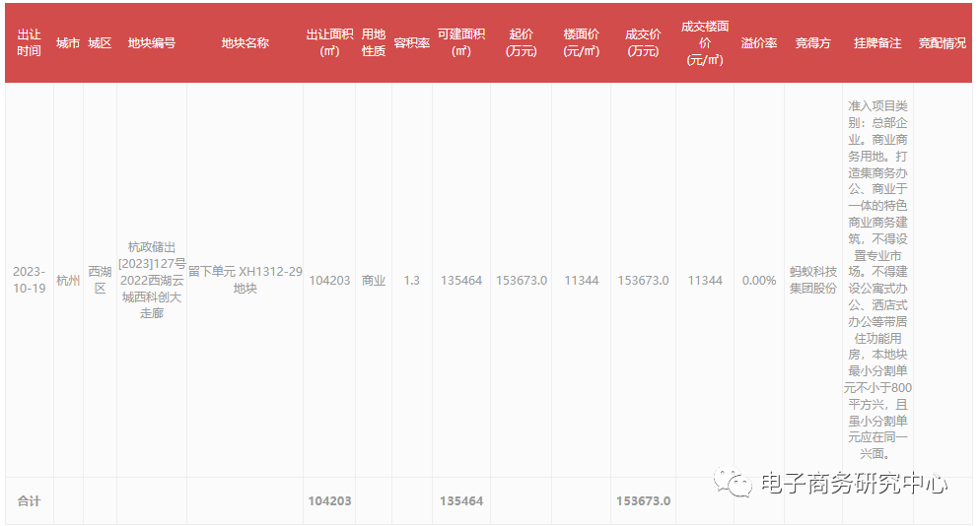Select the parcel number cell 杭政储出[2023]127号

click(x=151, y=280)
